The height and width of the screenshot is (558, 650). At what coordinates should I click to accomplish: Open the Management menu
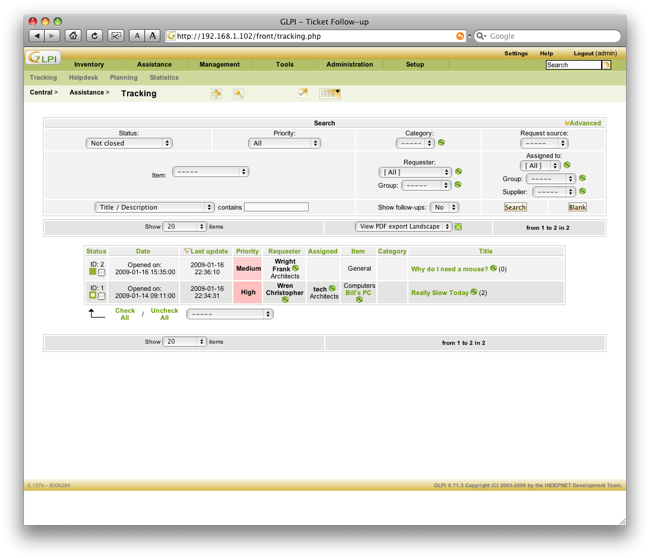pyautogui.click(x=219, y=64)
